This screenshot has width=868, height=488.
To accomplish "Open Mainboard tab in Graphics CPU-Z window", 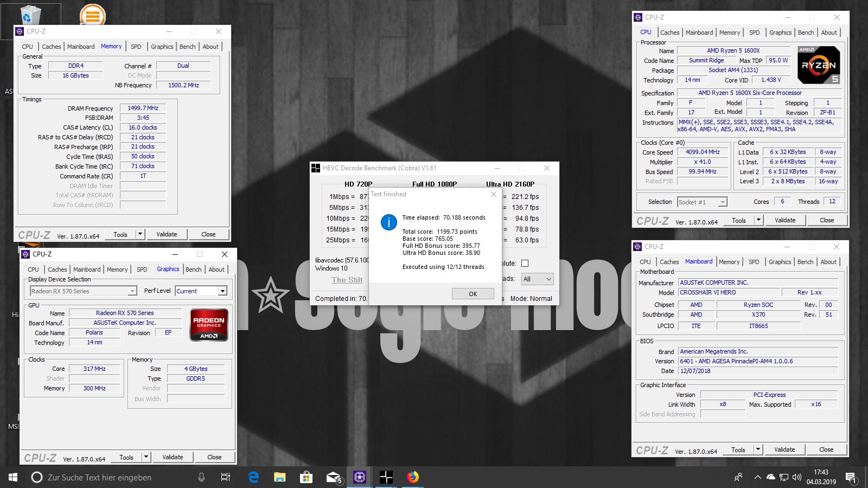I will tap(87, 269).
